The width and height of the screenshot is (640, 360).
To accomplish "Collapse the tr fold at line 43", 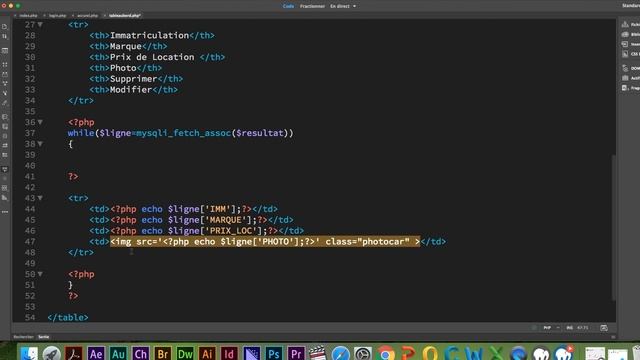I will tap(40, 198).
